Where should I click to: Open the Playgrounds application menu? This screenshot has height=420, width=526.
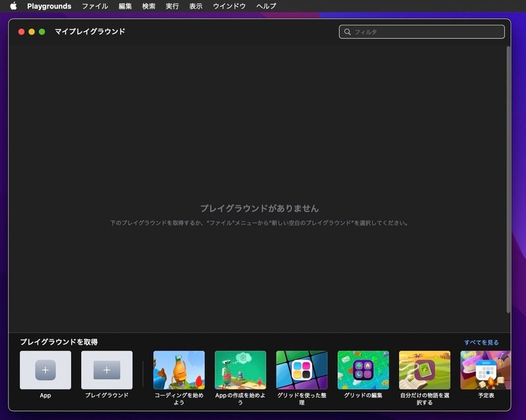tap(49, 6)
